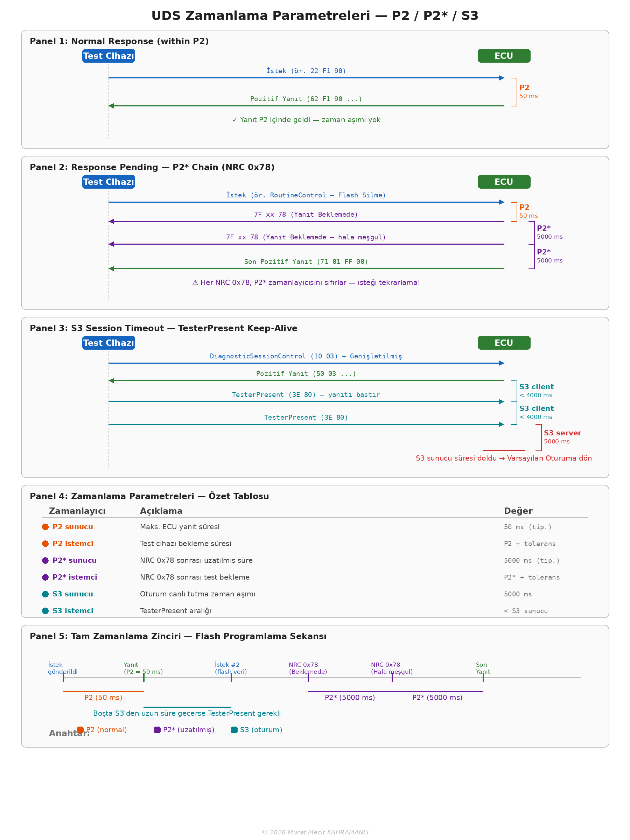This screenshot has height=840, width=630.
Task: Click the Panel 1 Test Cihazı box
Action: tap(108, 56)
